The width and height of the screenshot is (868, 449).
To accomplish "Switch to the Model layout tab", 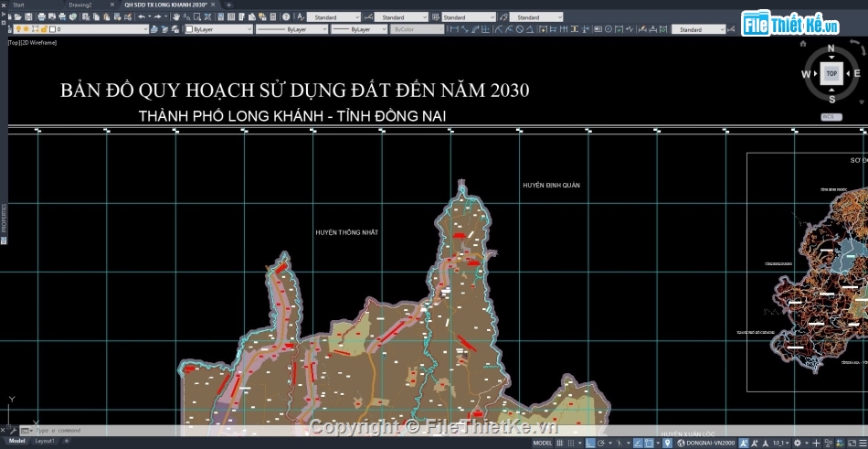I will pos(16,441).
